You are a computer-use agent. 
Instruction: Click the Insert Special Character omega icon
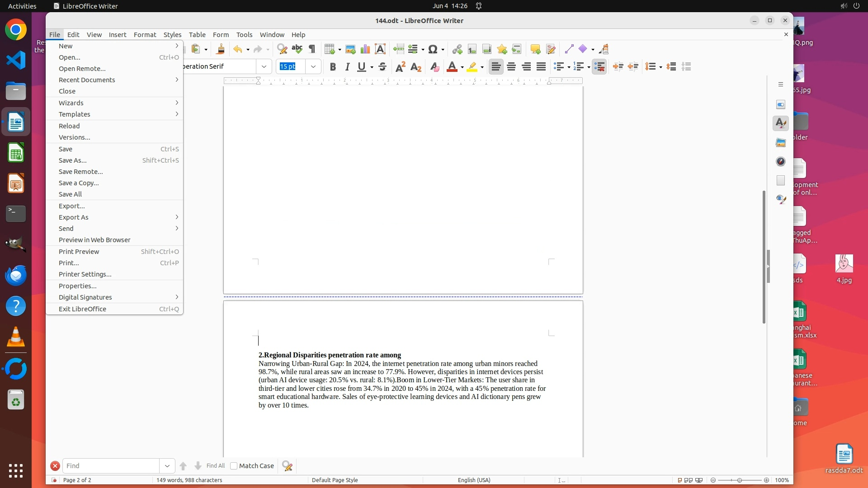[433, 49]
